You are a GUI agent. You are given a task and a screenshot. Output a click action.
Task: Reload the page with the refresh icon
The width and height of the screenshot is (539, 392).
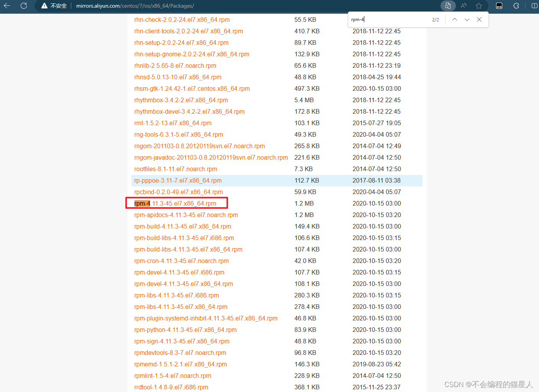(x=24, y=6)
